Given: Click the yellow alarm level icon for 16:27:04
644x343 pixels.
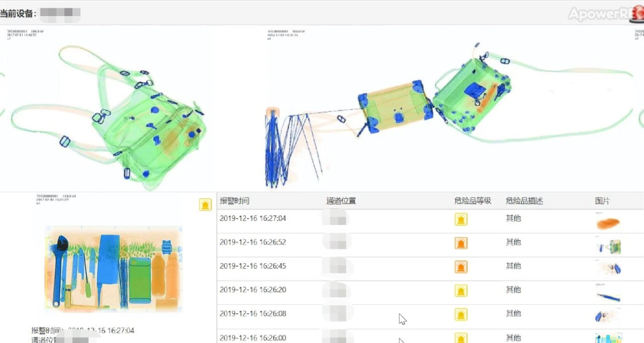Looking at the screenshot, I should click(x=461, y=219).
